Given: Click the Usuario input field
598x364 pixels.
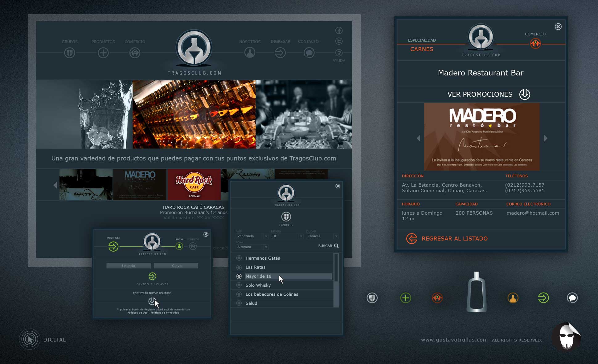Looking at the screenshot, I should (129, 266).
